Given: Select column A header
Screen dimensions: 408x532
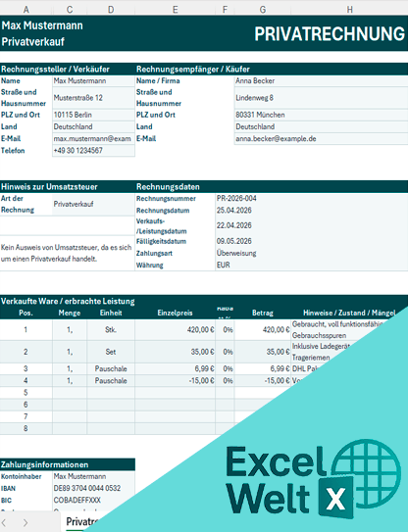Looking at the screenshot, I should (26, 10).
